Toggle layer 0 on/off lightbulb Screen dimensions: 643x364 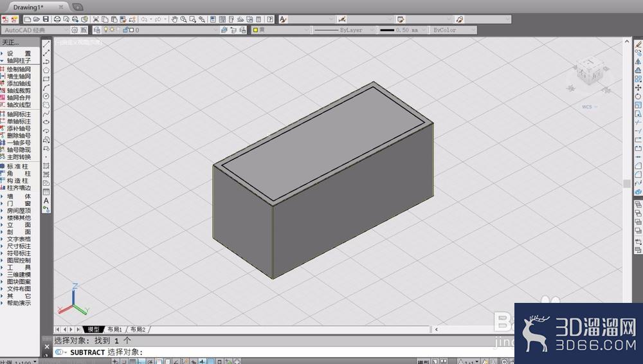tap(106, 30)
